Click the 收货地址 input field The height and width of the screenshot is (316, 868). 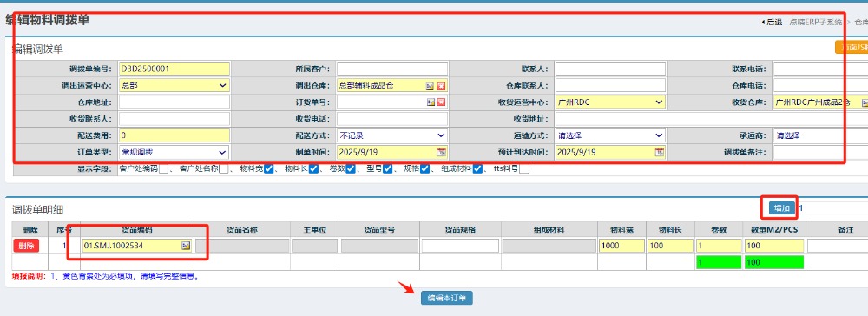pos(712,119)
